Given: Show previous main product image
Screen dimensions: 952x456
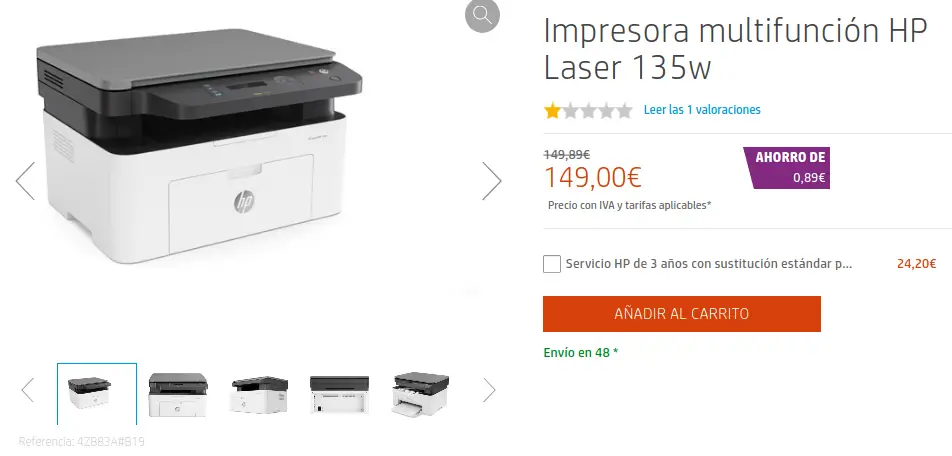Looking at the screenshot, I should coord(26,181).
